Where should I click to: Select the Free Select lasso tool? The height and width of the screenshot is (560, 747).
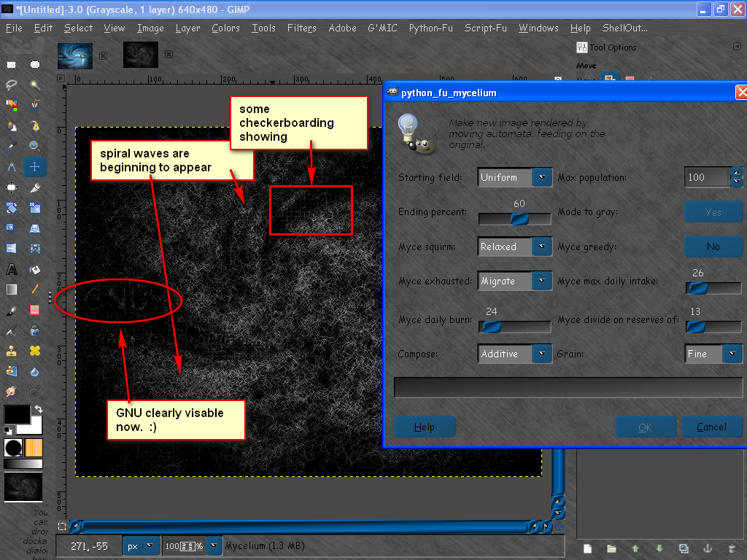(x=12, y=85)
